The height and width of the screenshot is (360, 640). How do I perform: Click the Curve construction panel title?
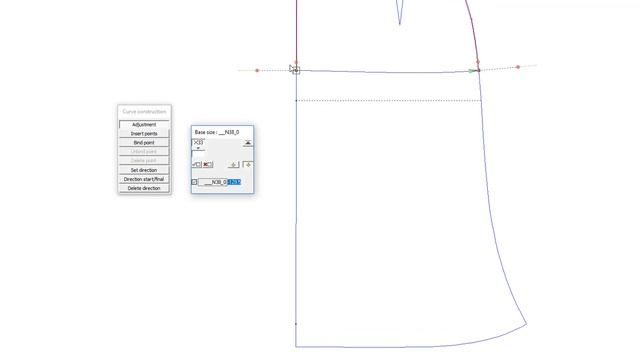coord(144,111)
